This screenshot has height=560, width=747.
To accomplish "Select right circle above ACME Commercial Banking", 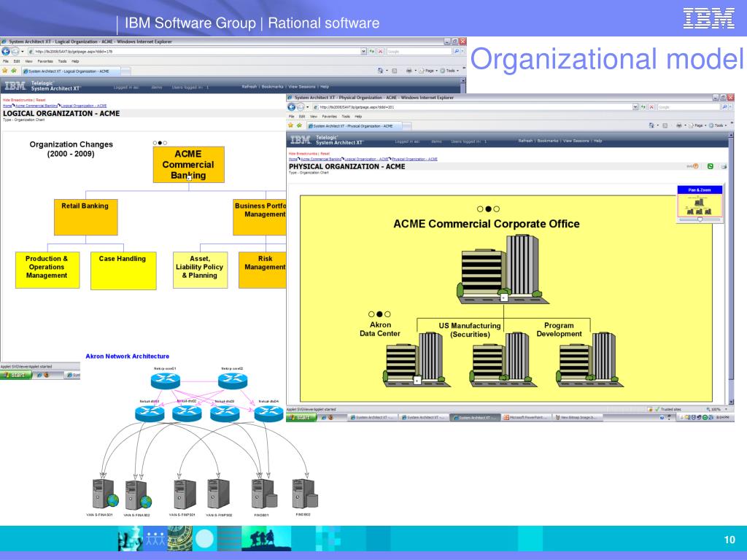I will pos(166,143).
